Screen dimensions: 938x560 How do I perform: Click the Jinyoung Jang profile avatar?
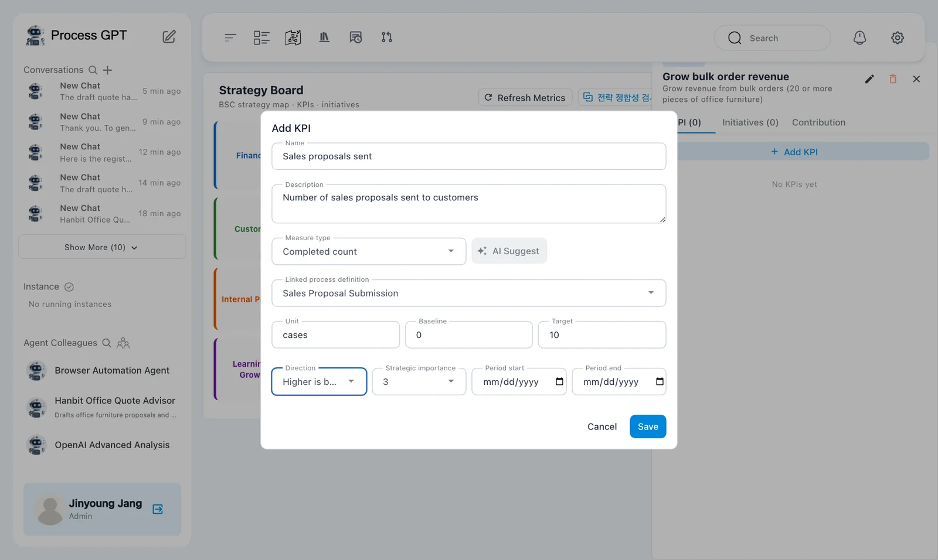[x=50, y=509]
